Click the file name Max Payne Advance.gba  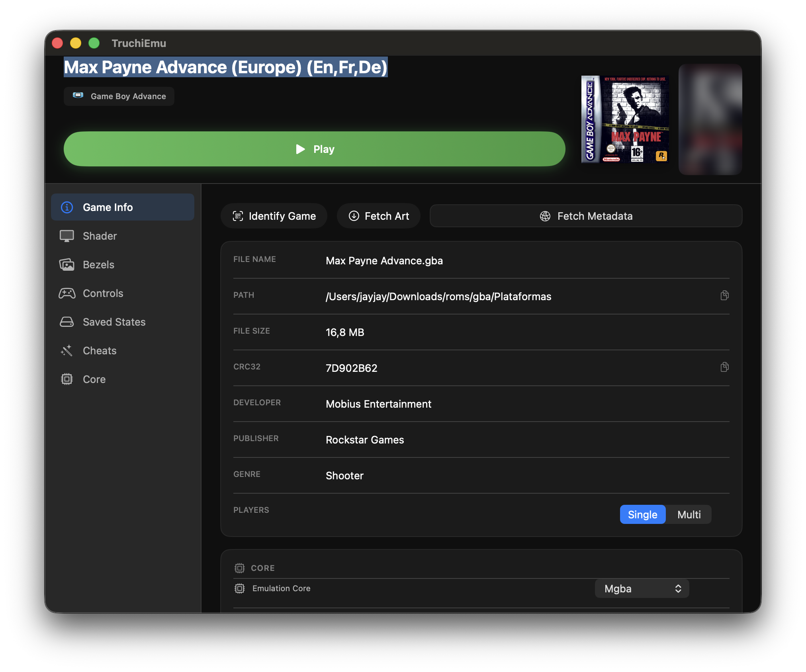(384, 261)
